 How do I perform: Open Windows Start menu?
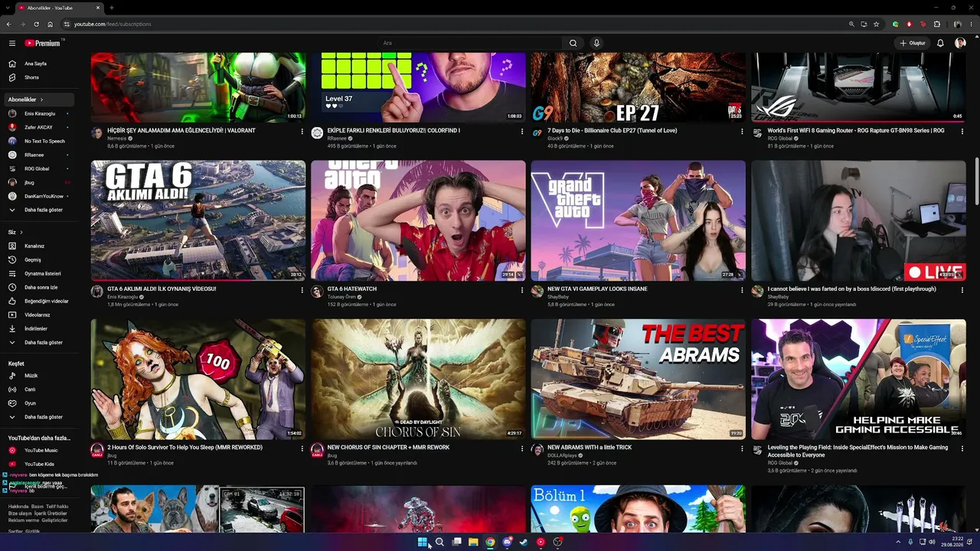(422, 542)
